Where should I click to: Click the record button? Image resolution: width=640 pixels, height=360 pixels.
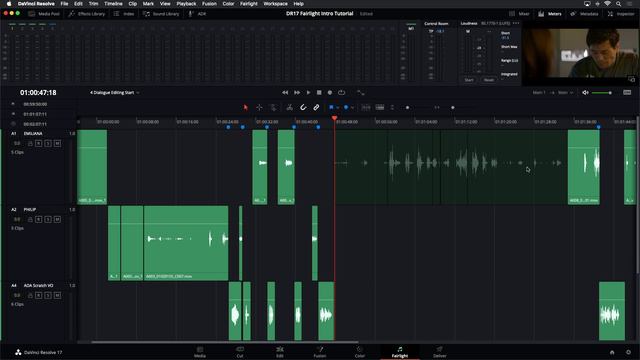(x=330, y=93)
